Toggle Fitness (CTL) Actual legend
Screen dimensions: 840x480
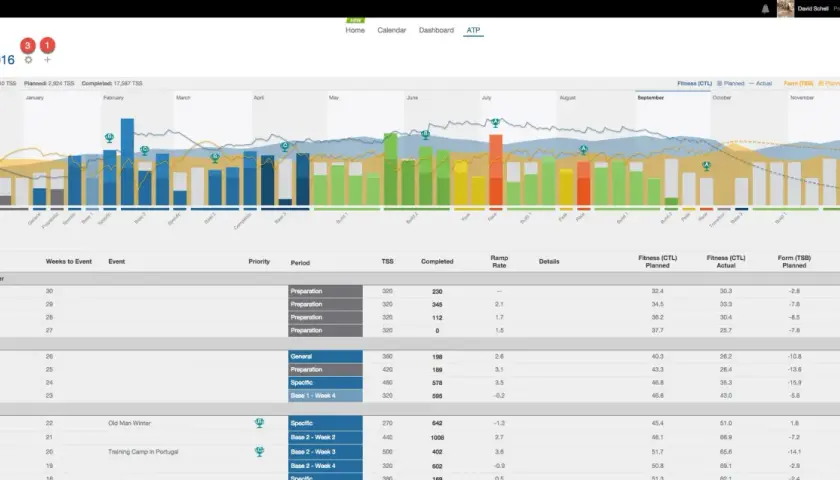tap(760, 84)
